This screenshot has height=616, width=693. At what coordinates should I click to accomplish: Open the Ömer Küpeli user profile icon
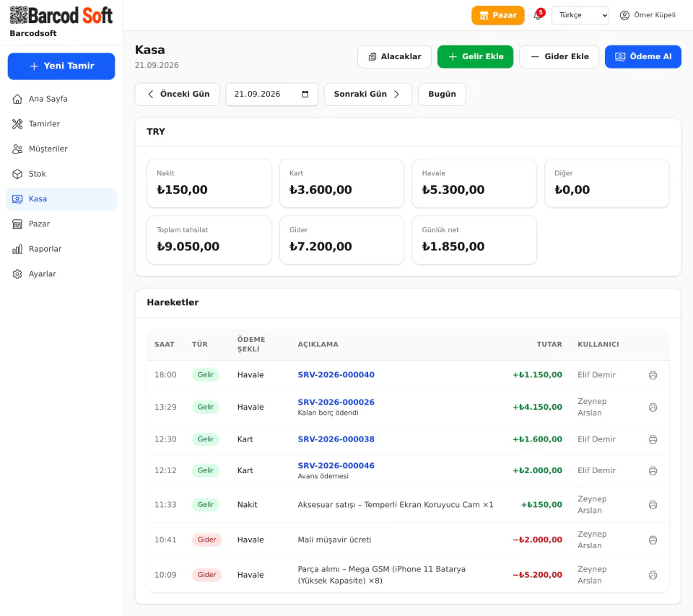624,15
